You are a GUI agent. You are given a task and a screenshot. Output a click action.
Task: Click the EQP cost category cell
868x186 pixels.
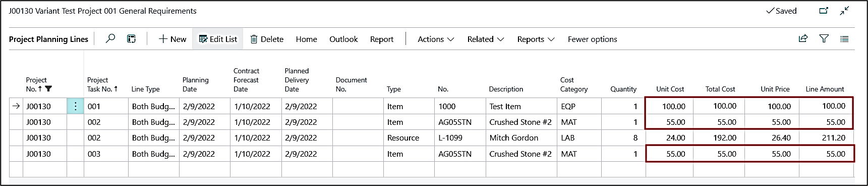579,106
